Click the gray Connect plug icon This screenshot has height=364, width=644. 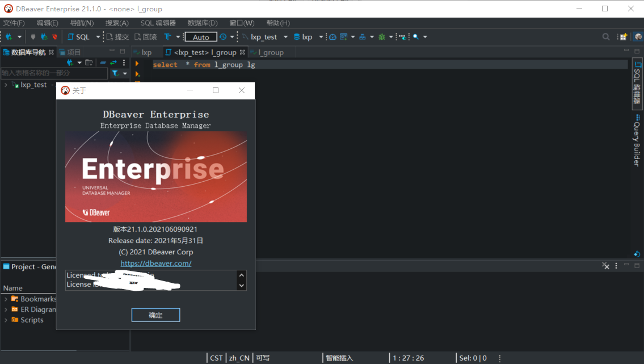click(33, 37)
